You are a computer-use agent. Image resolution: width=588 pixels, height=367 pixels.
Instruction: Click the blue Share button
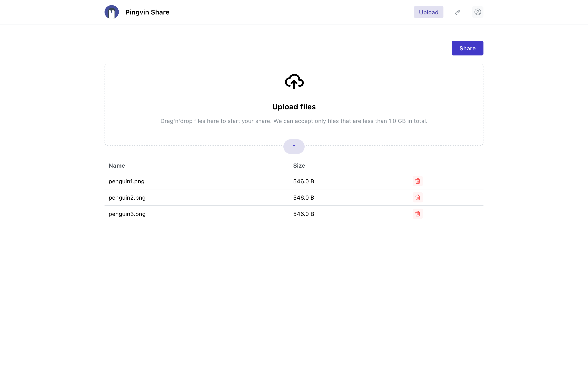(x=467, y=48)
